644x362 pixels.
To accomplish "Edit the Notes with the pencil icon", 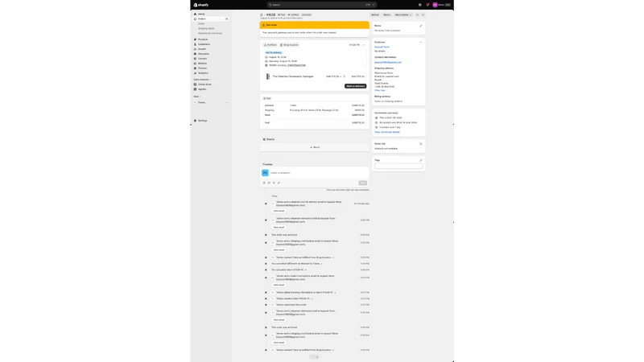I will (x=420, y=26).
